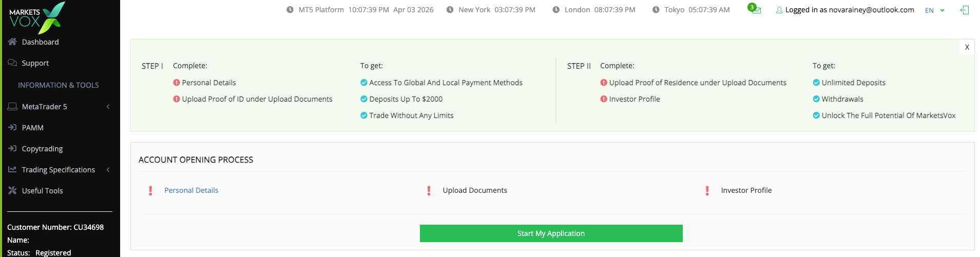Viewport: 980px width, 257px height.
Task: Click Customer Number CU34698 text
Action: point(55,227)
